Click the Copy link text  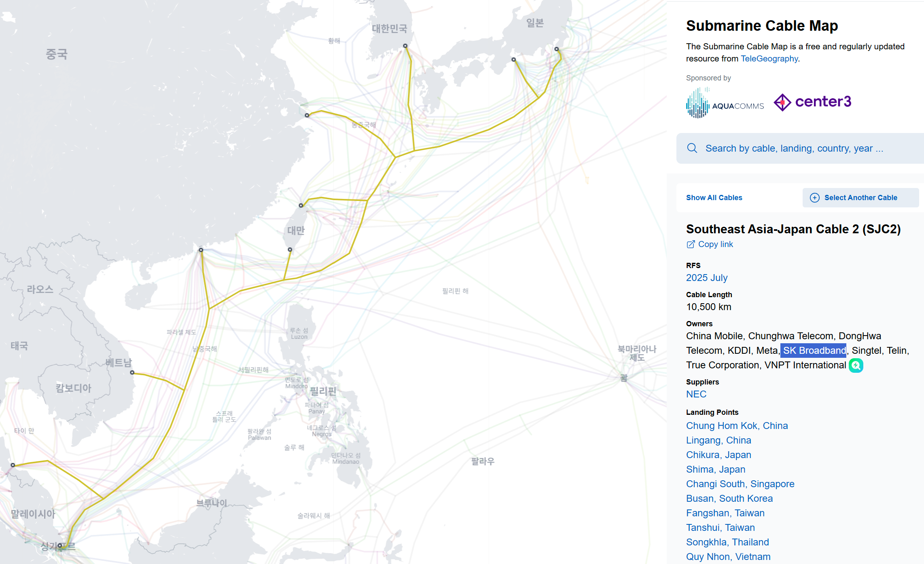point(715,244)
